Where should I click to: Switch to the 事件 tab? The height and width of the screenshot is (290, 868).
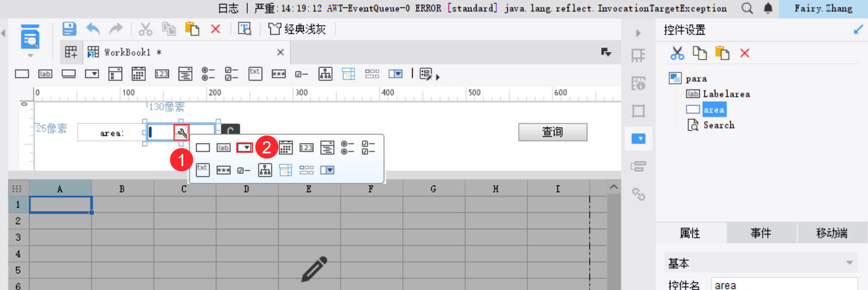pyautogui.click(x=761, y=233)
